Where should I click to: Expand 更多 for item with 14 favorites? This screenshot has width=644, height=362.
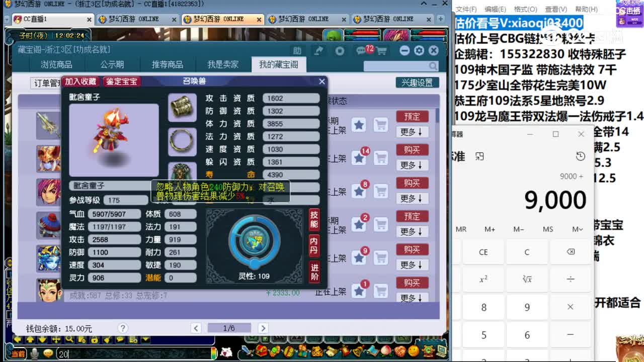(x=412, y=165)
